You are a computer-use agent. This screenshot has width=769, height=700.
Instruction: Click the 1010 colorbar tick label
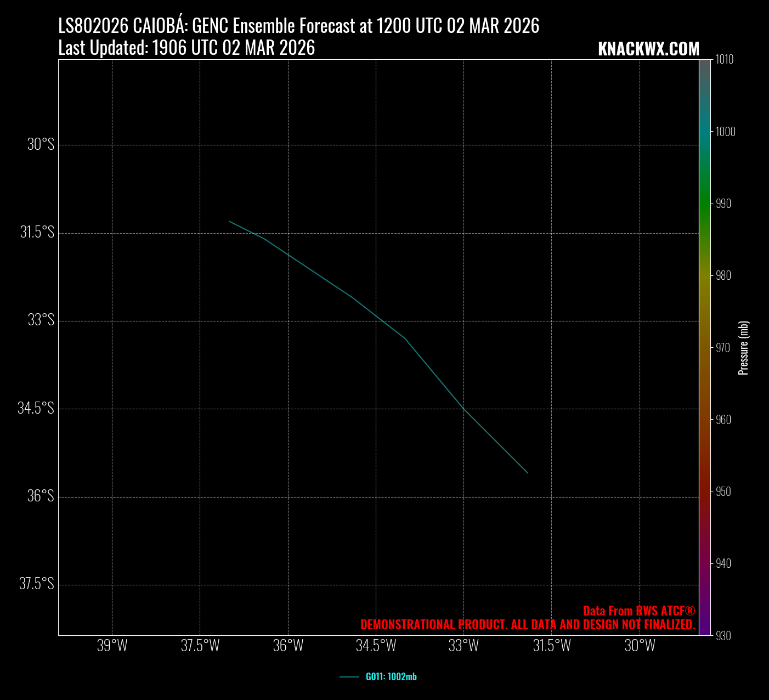724,59
